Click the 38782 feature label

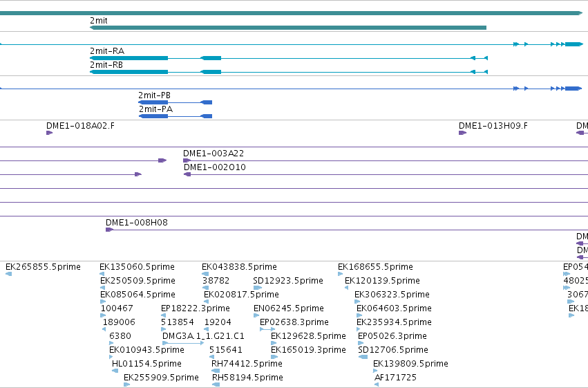(216, 281)
